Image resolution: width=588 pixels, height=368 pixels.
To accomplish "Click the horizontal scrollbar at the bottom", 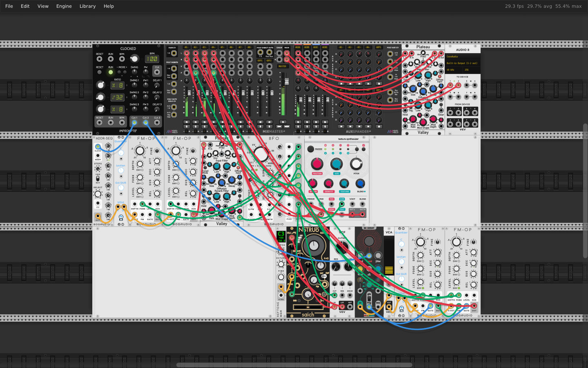I will click(x=294, y=365).
